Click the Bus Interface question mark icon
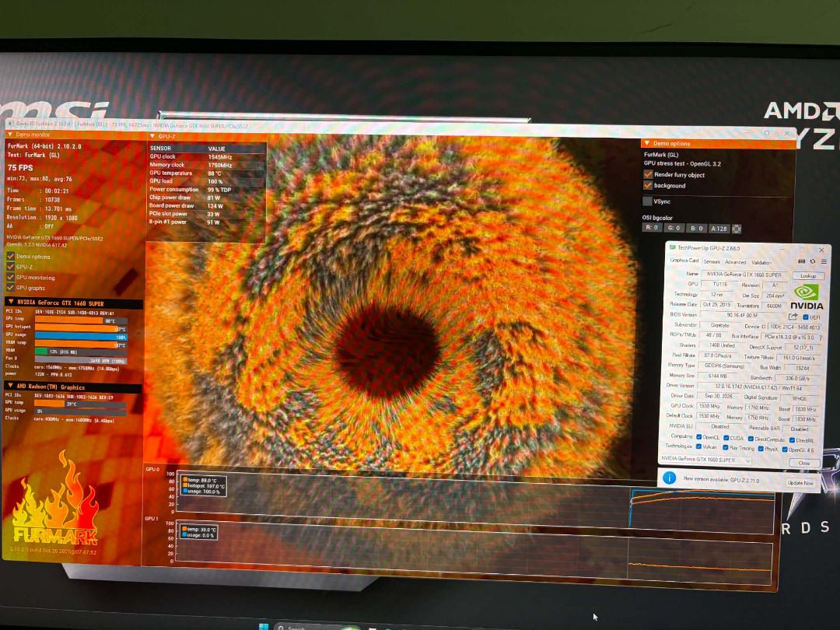This screenshot has height=630, width=840. (821, 338)
